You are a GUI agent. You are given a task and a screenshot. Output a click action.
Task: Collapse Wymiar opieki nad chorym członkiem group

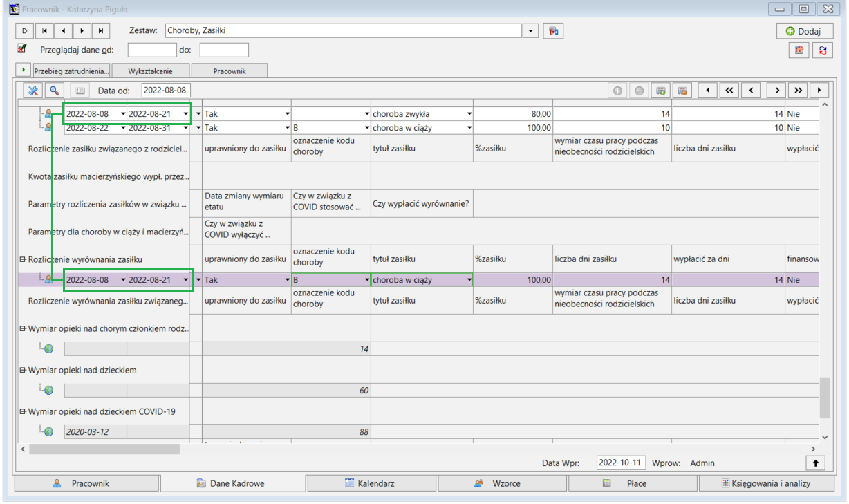(x=22, y=328)
